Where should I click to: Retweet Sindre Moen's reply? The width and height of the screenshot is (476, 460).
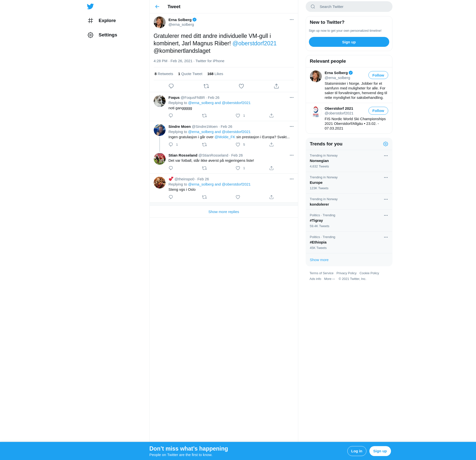click(204, 145)
